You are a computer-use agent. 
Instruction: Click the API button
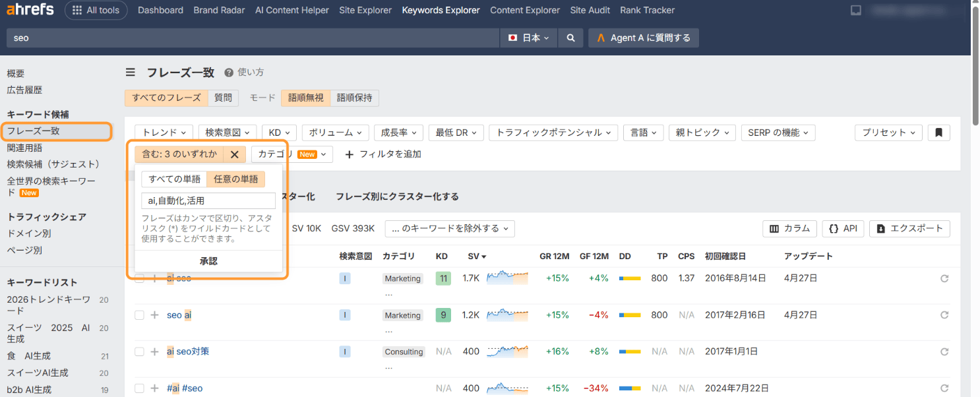(x=843, y=229)
